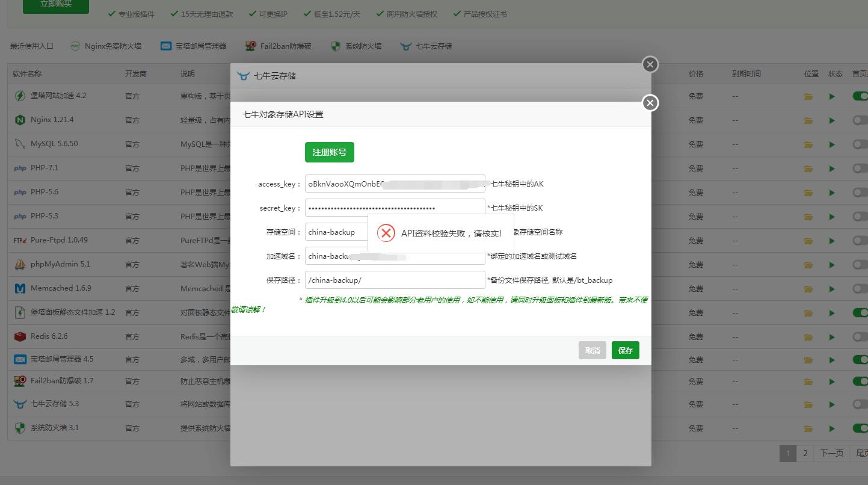Viewport: 868px width, 485px height.
Task: Click the 系统防火墙 3.1 shield icon
Action: coord(20,428)
